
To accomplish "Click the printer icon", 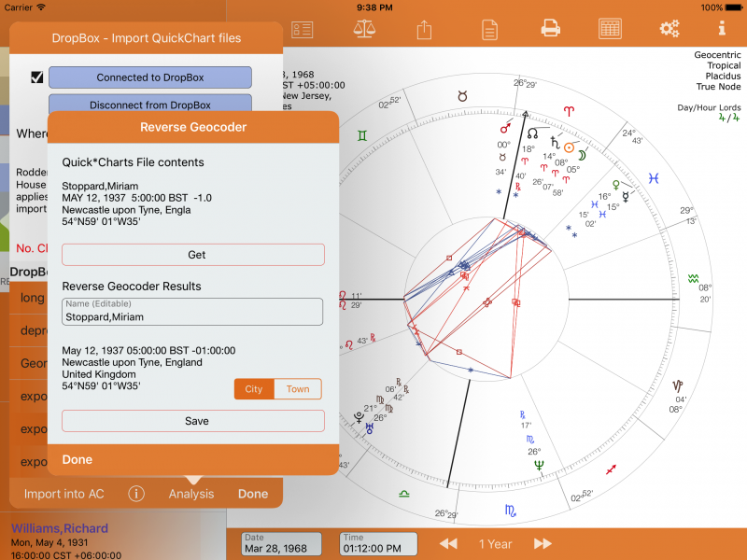I will point(550,29).
